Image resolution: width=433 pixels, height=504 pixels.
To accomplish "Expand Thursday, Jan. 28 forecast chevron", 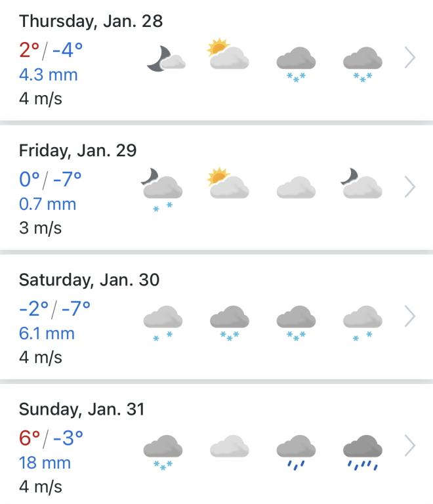I will click(x=410, y=58).
